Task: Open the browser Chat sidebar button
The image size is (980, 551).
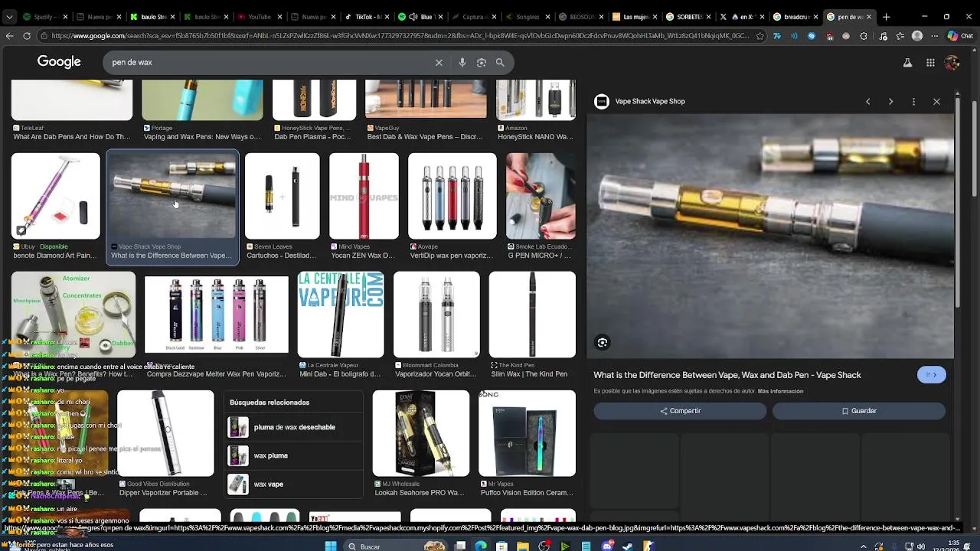Action: point(959,36)
